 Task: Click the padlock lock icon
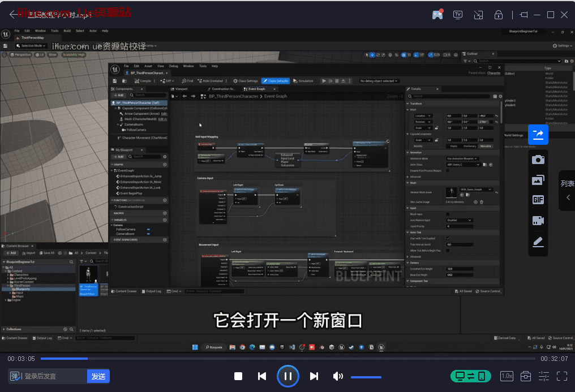[499, 15]
